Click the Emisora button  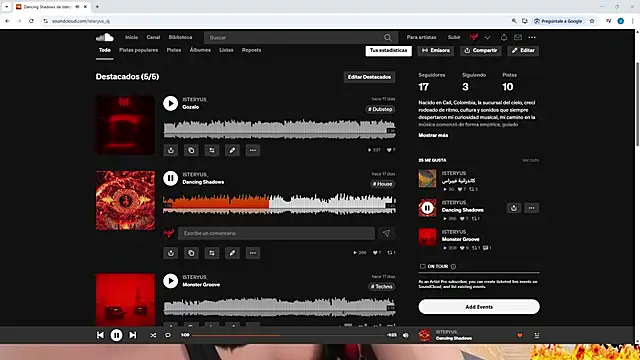click(x=436, y=51)
